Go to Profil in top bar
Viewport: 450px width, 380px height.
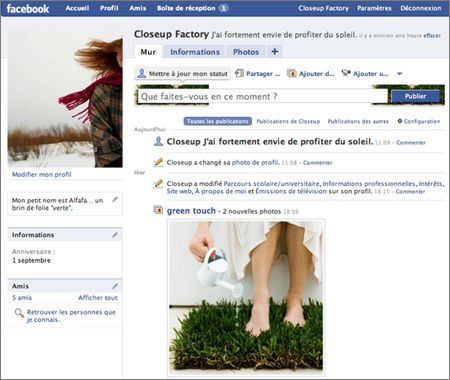click(109, 8)
